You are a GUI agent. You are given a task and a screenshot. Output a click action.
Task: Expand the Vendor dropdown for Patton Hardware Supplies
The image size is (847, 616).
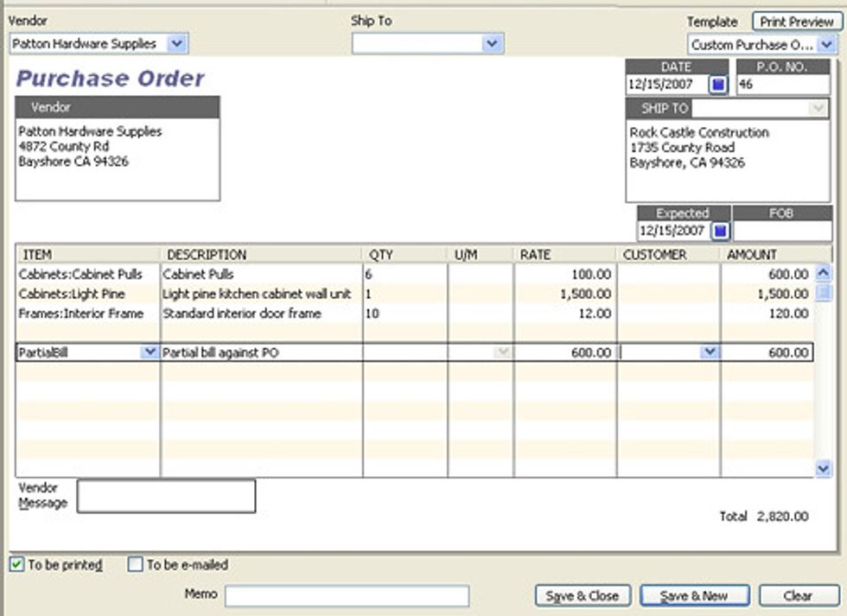coord(176,43)
